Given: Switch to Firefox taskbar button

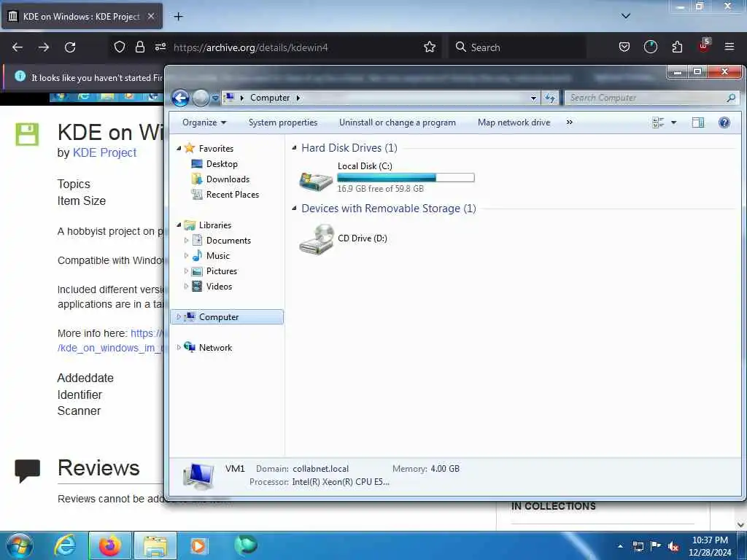Looking at the screenshot, I should coord(109,546).
